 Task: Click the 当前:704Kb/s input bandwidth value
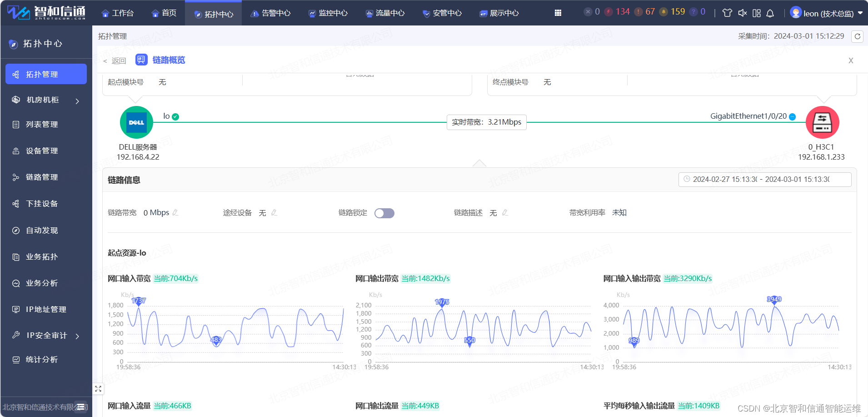click(x=175, y=278)
